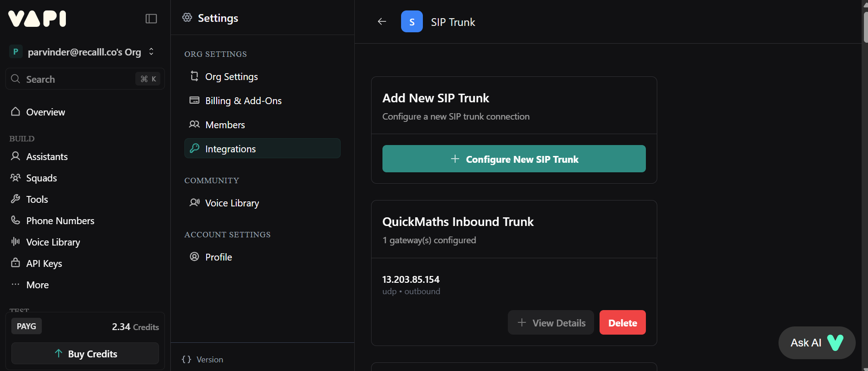Click the Settings gear icon
Screen dimensions: 868x371
187,17
